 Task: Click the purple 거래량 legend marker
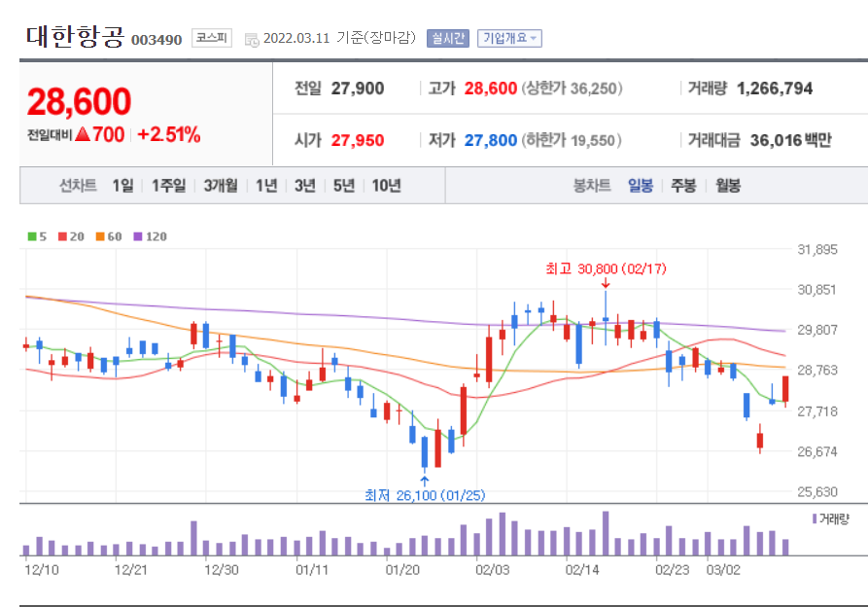(x=815, y=518)
